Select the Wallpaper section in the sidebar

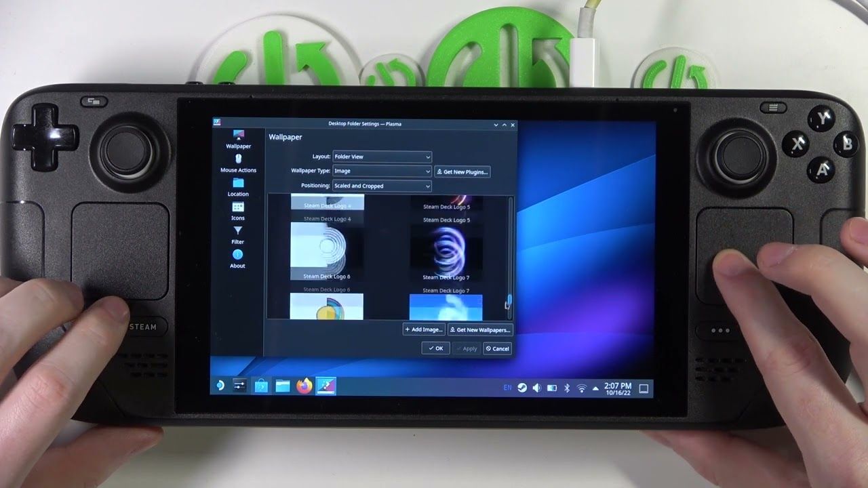coord(238,140)
